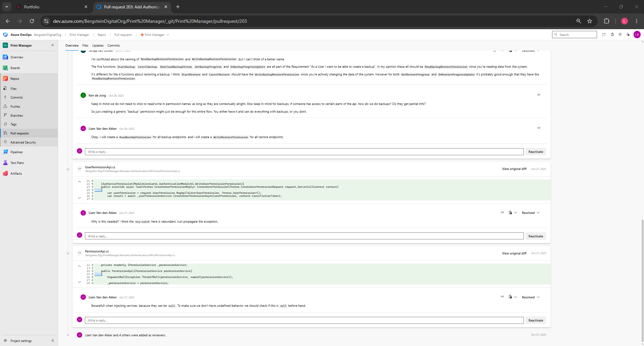Expand code lines above in UserPermissionApi.cs diff
Screen dimensions: 644x346
point(80,182)
